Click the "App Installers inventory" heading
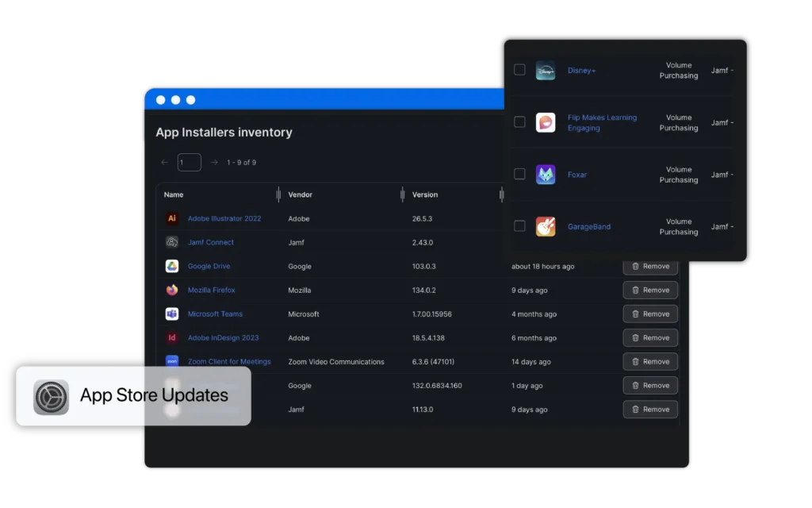The image size is (812, 508). [x=224, y=133]
